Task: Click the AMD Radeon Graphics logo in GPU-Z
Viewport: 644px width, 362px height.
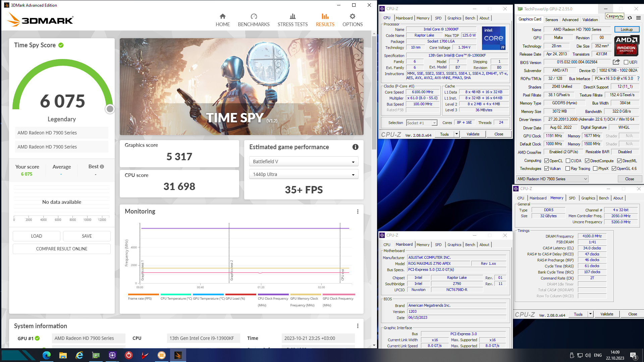Action: click(626, 46)
